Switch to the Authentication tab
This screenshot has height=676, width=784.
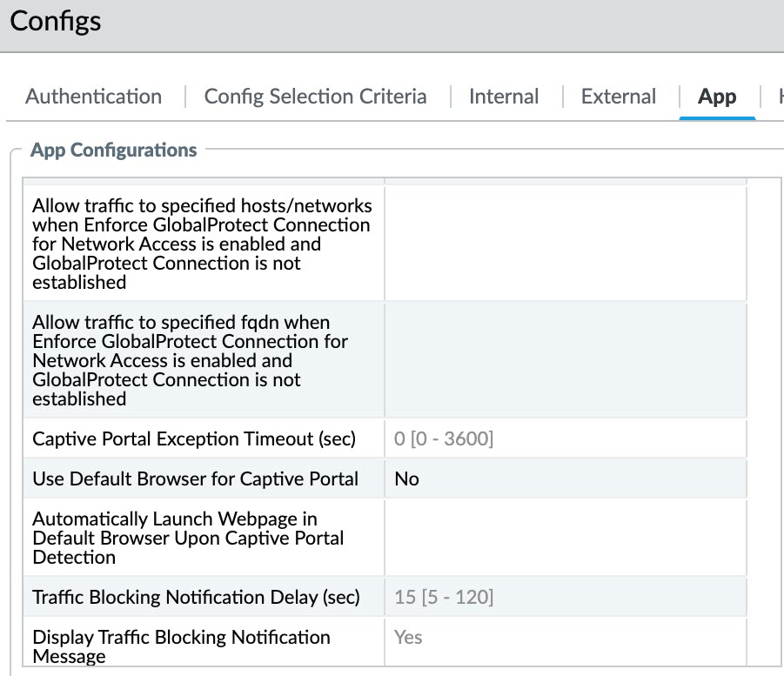coord(93,97)
